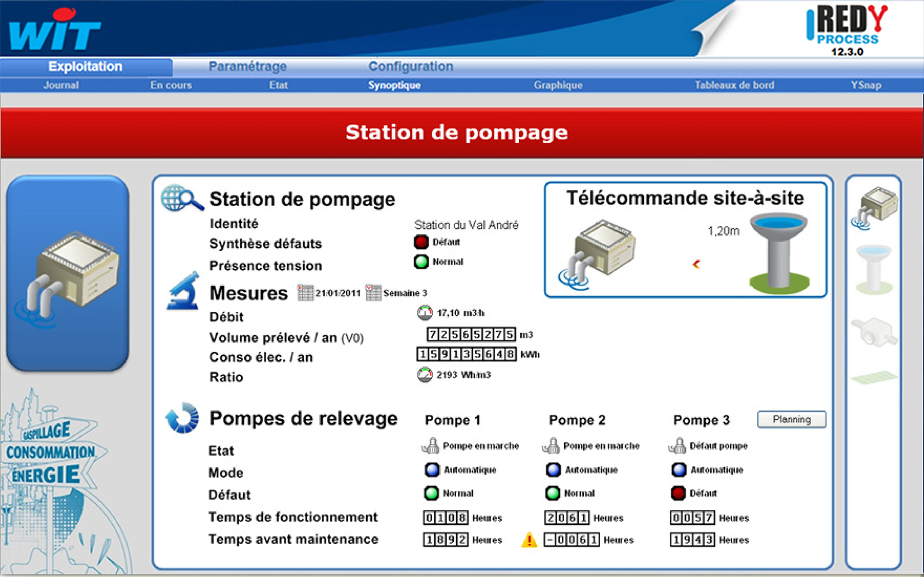Screen dimensions: 924x577
Task: Click the station icon in Télécommande panel
Action: (597, 254)
